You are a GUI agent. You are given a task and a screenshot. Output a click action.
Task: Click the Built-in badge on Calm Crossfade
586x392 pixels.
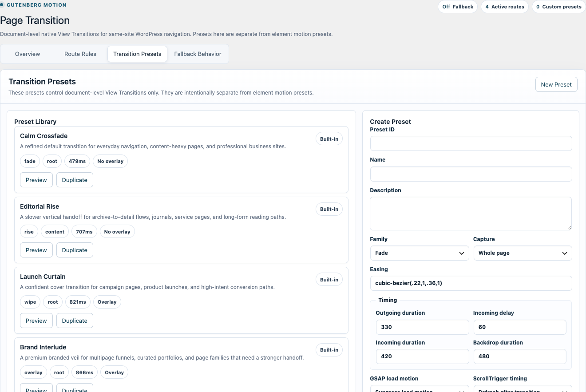(329, 139)
